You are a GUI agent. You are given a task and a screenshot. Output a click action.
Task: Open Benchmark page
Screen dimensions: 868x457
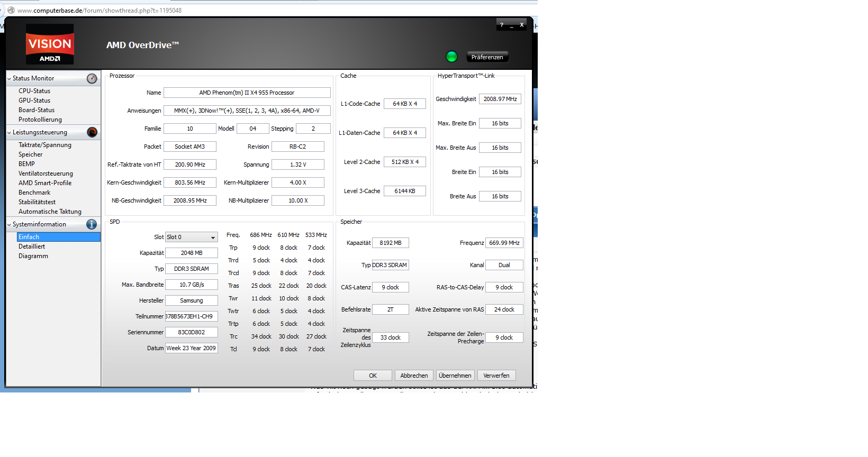(x=34, y=193)
